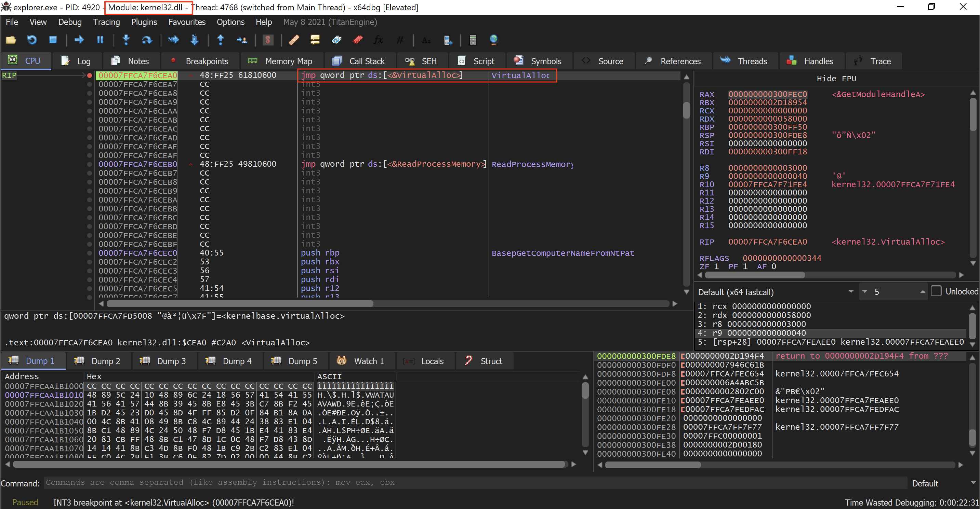Select the jmp ReadProcessMemory instruction row
This screenshot has height=509, width=980.
tap(388, 164)
